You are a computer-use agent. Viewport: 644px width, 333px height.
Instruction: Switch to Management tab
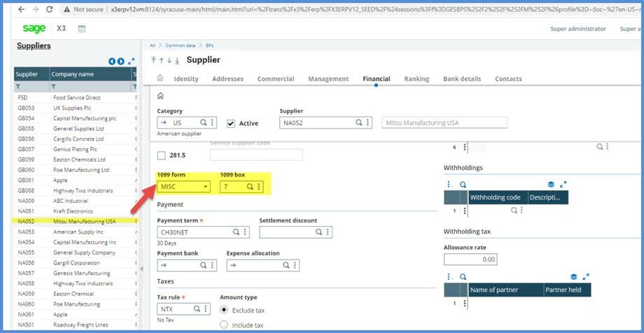[328, 79]
